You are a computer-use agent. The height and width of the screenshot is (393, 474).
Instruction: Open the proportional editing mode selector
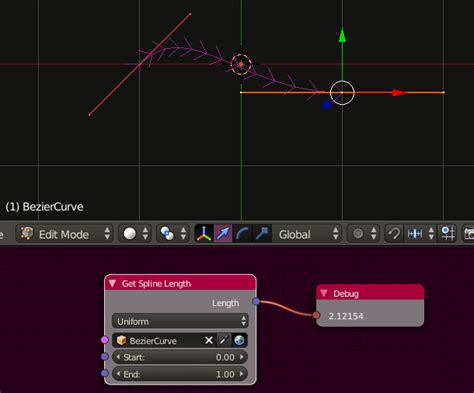tap(363, 234)
